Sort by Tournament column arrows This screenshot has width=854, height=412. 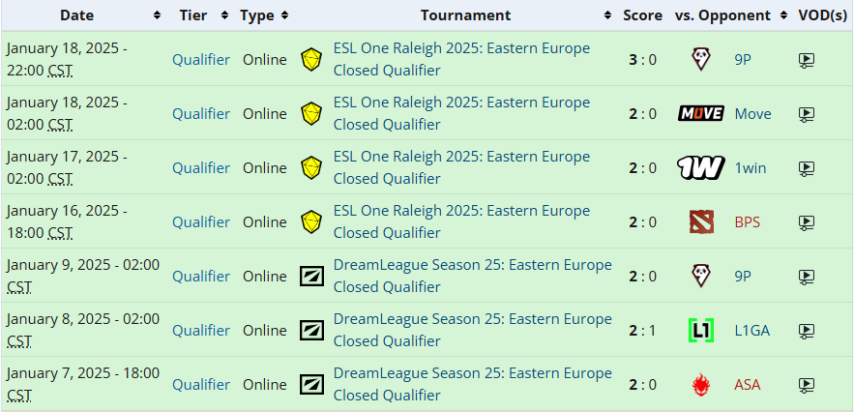click(608, 15)
